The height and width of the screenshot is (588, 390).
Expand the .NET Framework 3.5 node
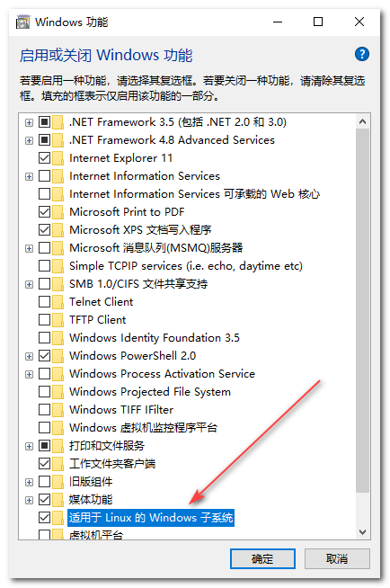tap(29, 122)
